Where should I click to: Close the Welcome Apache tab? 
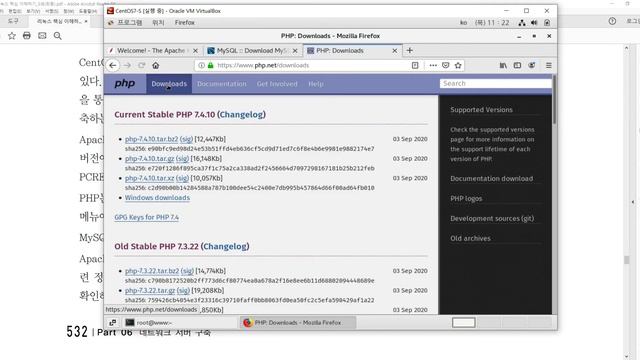pos(195,51)
